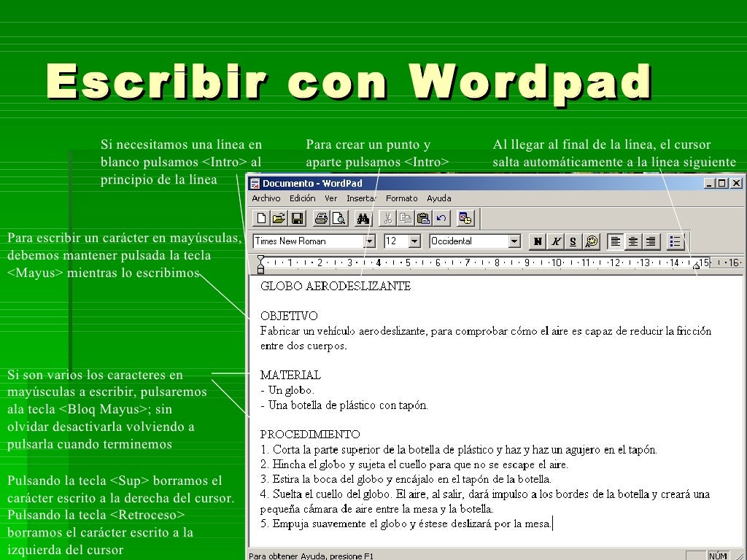The image size is (747, 560).
Task: Align text to the right
Action: (x=651, y=241)
